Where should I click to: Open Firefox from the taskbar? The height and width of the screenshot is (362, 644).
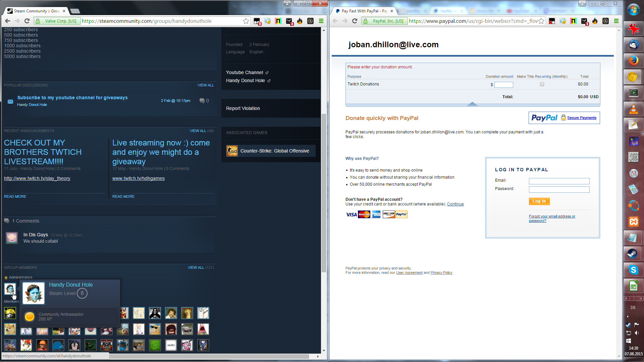(x=633, y=61)
